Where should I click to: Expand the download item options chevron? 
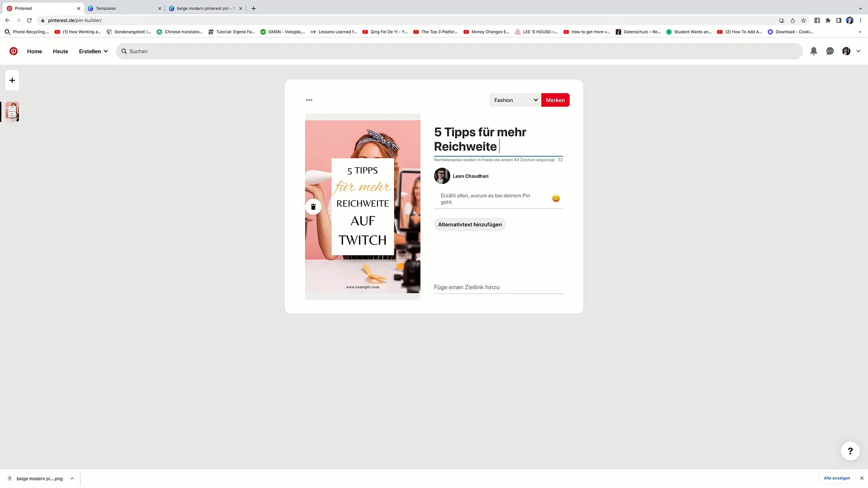[72, 479]
